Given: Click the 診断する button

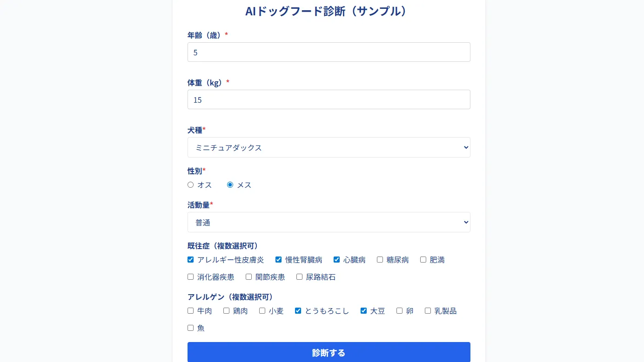Looking at the screenshot, I should (329, 353).
